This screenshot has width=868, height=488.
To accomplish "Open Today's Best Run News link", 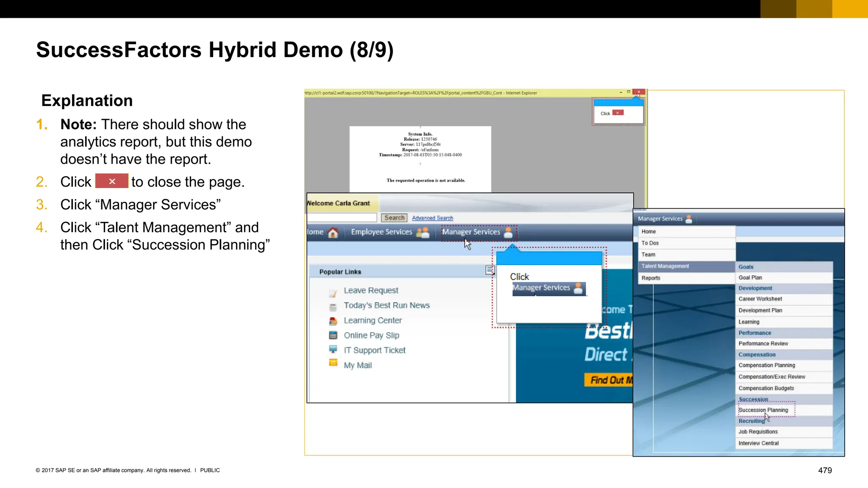I will tap(387, 305).
